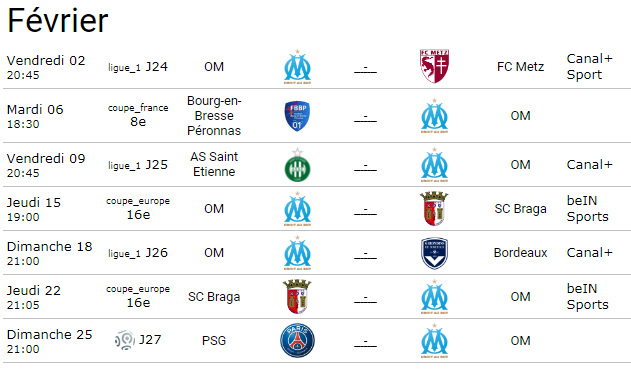Click OM logo in Dimanche 18 row
Viewport: 631px width, 373px height.
pos(297,253)
